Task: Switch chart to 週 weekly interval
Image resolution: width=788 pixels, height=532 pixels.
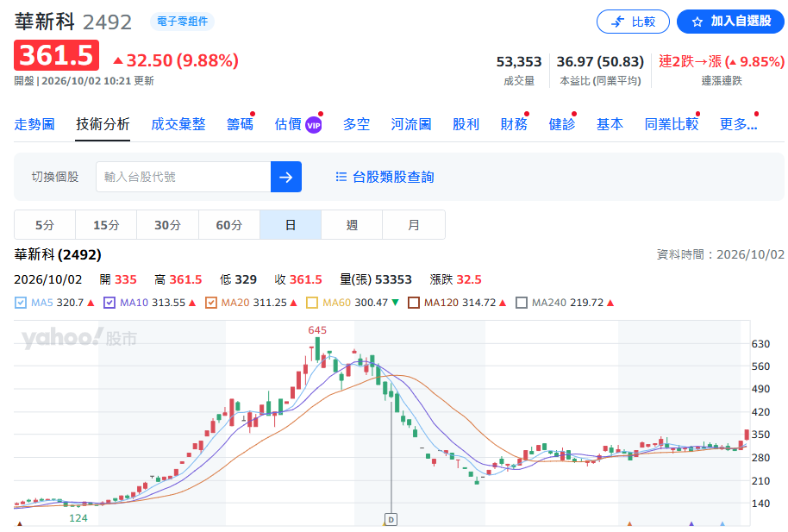Action: coord(352,225)
